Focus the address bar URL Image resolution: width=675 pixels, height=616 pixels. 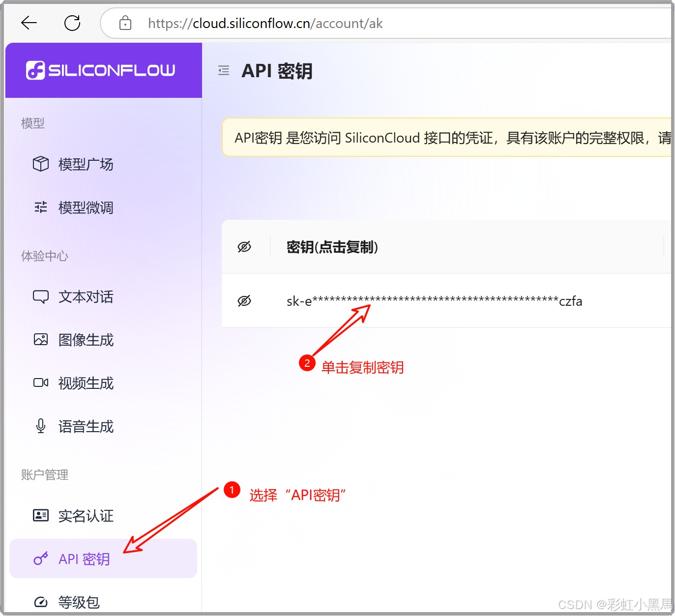265,23
